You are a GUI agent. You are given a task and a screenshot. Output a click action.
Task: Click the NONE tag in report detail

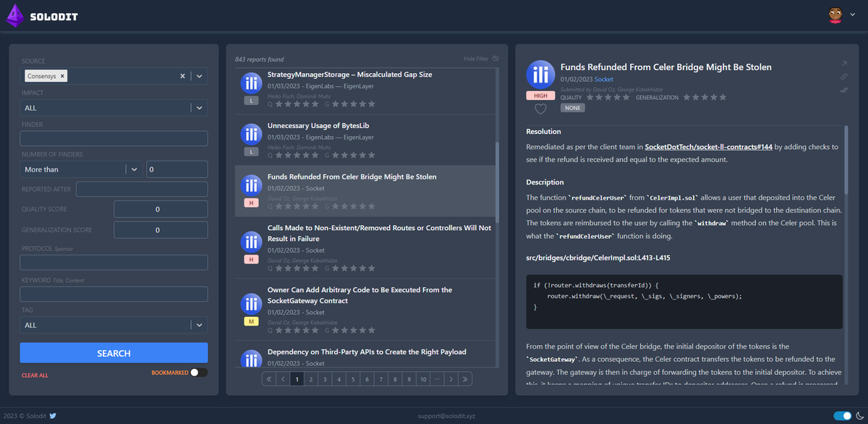572,108
